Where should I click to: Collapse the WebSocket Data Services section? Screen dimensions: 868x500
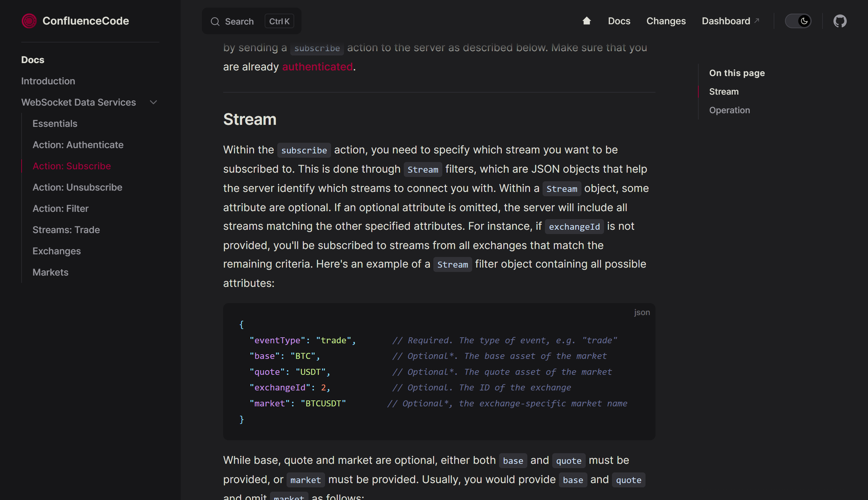[x=153, y=102]
